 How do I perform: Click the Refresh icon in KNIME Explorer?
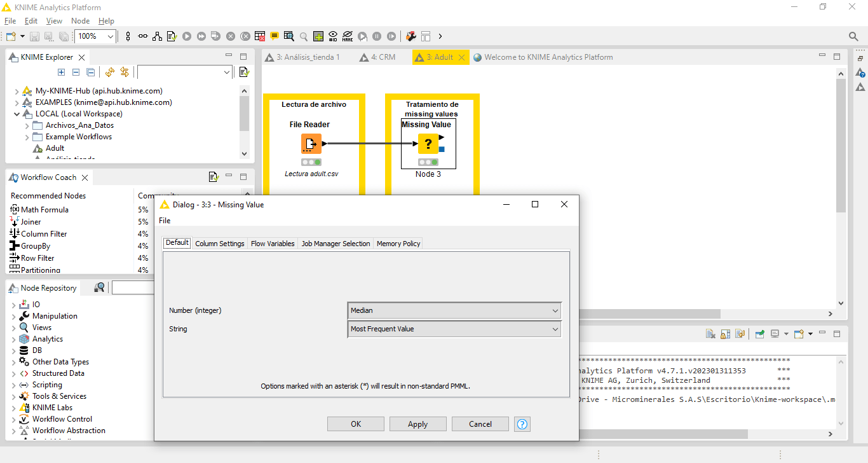pos(110,73)
